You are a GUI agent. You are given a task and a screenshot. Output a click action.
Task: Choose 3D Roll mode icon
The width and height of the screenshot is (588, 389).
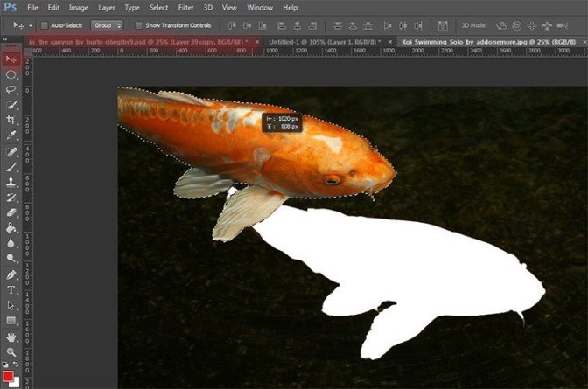[517, 25]
